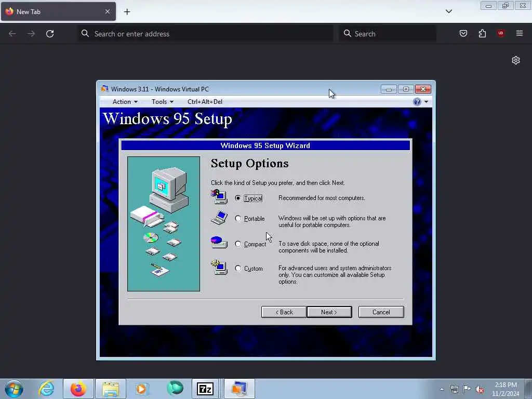Open the list all tabs dropdown
Image resolution: width=532 pixels, height=399 pixels.
click(x=449, y=11)
